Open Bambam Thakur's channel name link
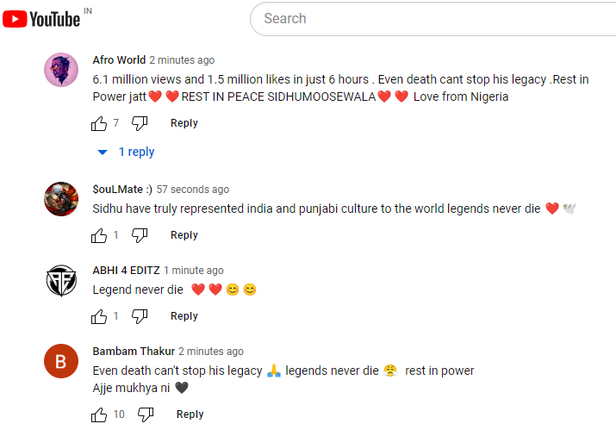Viewport: 616px width, 430px height. (133, 351)
